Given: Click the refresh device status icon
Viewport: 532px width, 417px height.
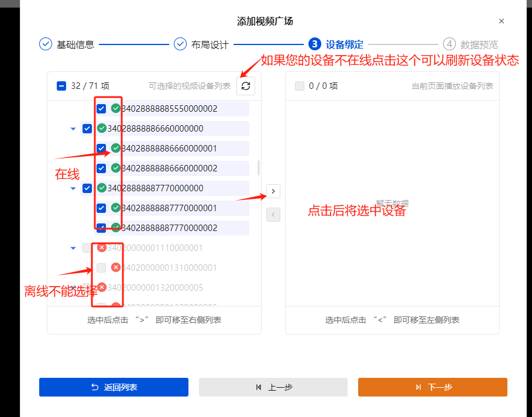Looking at the screenshot, I should (245, 85).
